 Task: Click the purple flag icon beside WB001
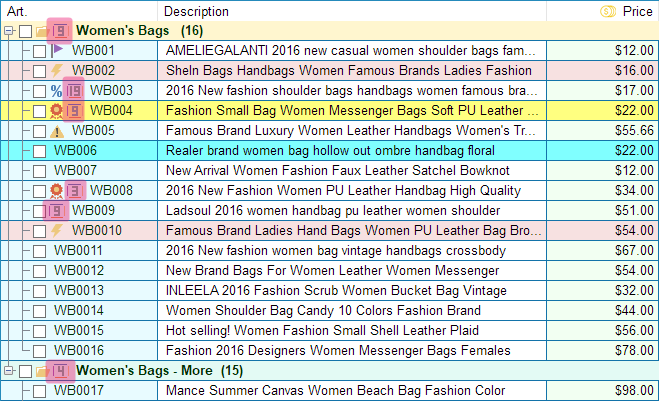tap(56, 50)
